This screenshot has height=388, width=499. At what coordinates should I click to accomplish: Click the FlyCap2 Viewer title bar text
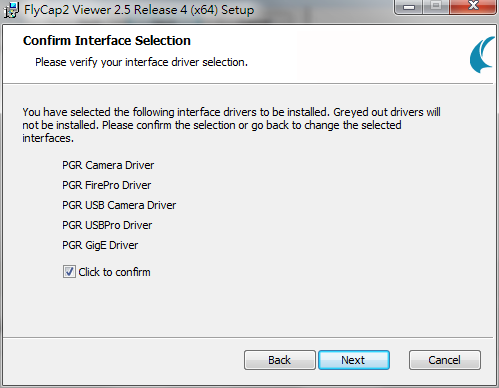(x=139, y=10)
